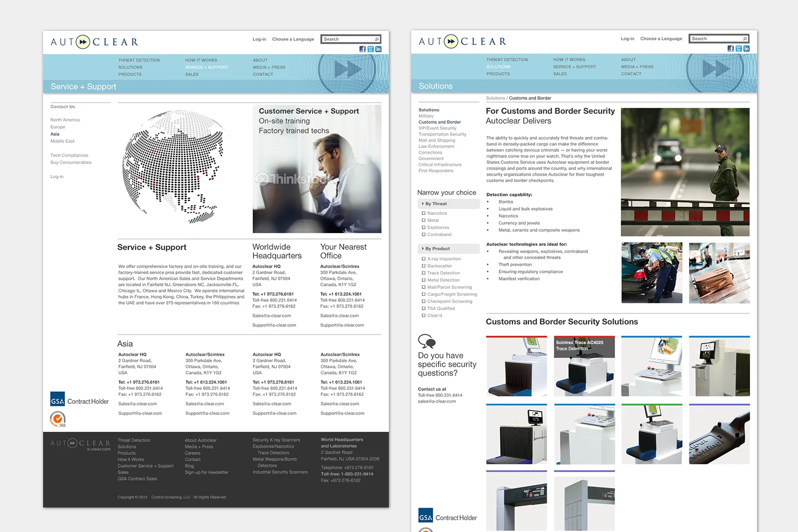This screenshot has width=798, height=532.
Task: Tick the Trace Detection checkbox
Action: pos(423,273)
